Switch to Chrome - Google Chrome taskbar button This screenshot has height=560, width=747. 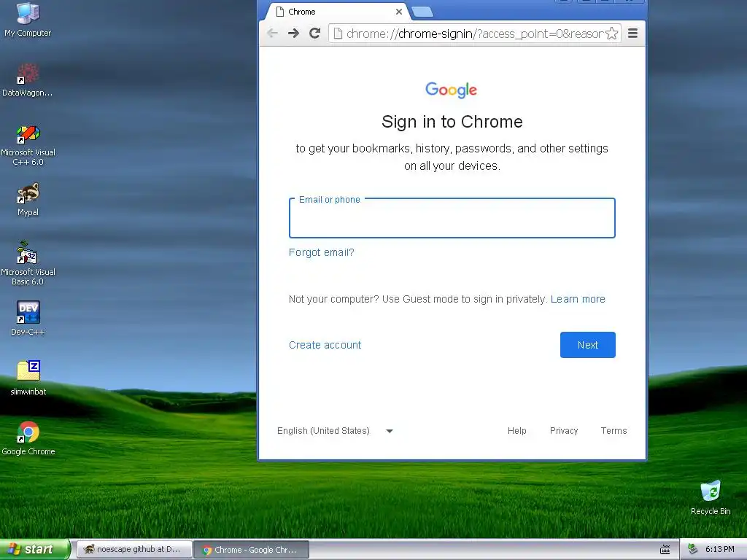(x=252, y=550)
